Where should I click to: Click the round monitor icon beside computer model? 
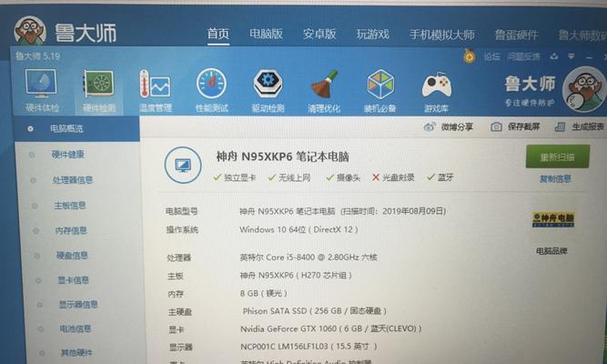pos(183,165)
